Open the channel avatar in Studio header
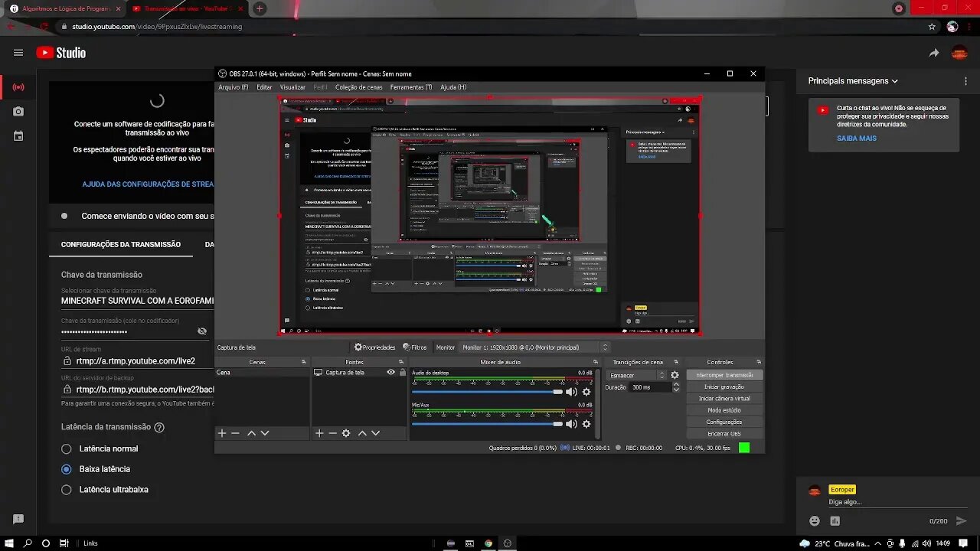 (959, 53)
